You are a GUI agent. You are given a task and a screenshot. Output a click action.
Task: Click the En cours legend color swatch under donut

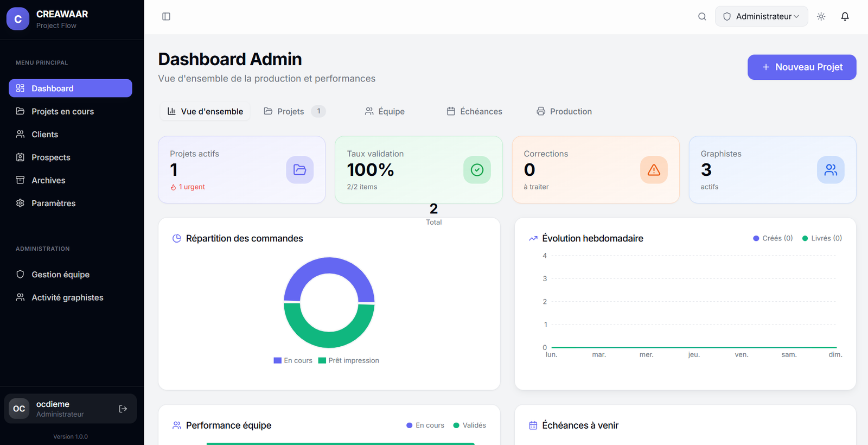click(277, 360)
